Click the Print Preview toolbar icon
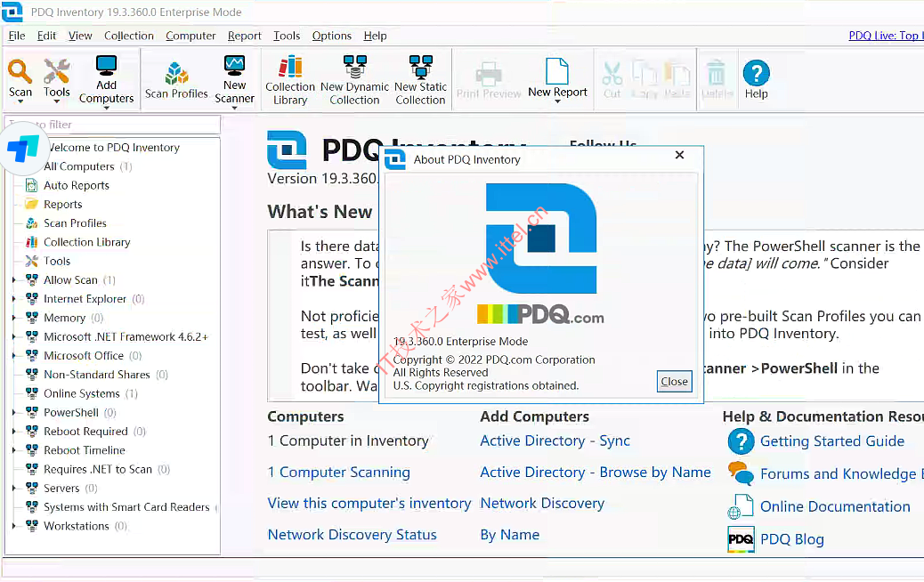 [489, 74]
